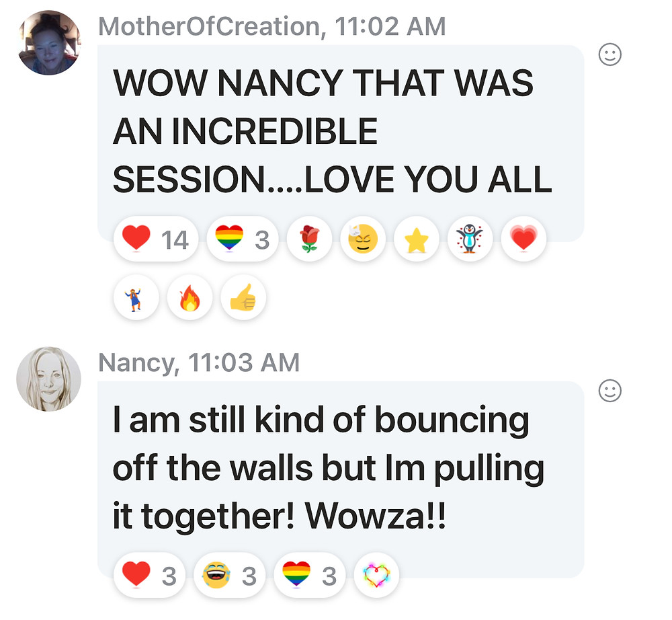672x620 pixels.
Task: Click the rose reaction emoji
Action: tap(309, 239)
